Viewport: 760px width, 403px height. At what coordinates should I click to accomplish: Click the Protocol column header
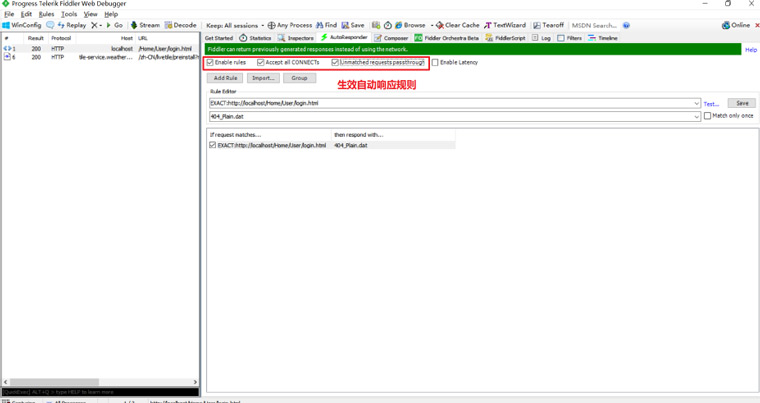[61, 38]
